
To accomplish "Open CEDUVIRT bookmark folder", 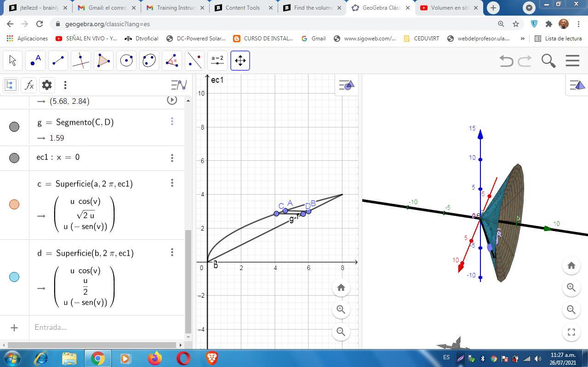I will tap(421, 39).
